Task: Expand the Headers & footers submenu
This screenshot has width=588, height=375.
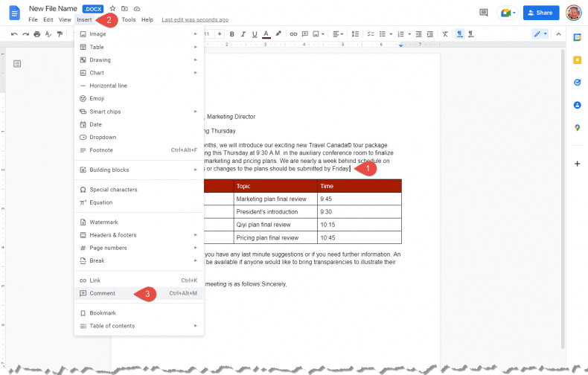Action: click(138, 235)
